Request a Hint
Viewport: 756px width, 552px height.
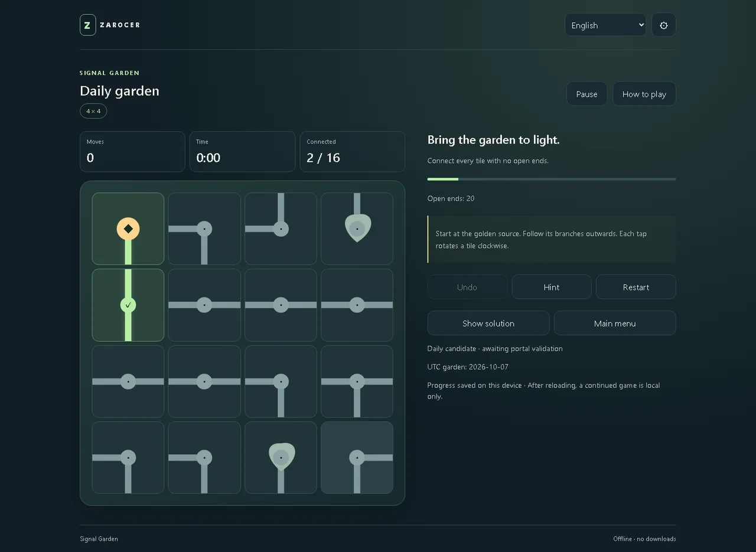[552, 287]
